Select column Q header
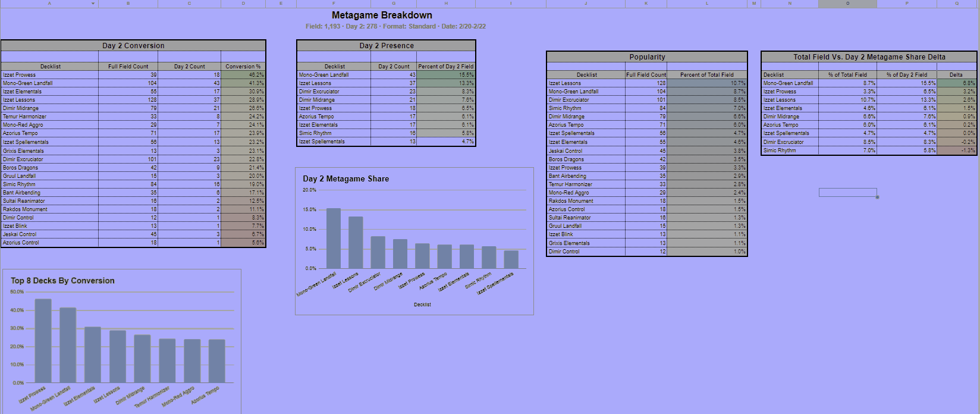Image resolution: width=980 pixels, height=414 pixels. pyautogui.click(x=957, y=4)
